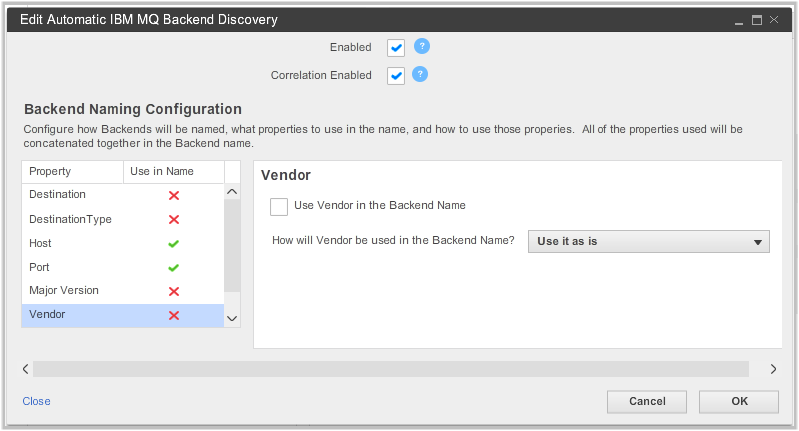Click the help icon next to Correlation Enabled
The image size is (799, 431).
(419, 74)
